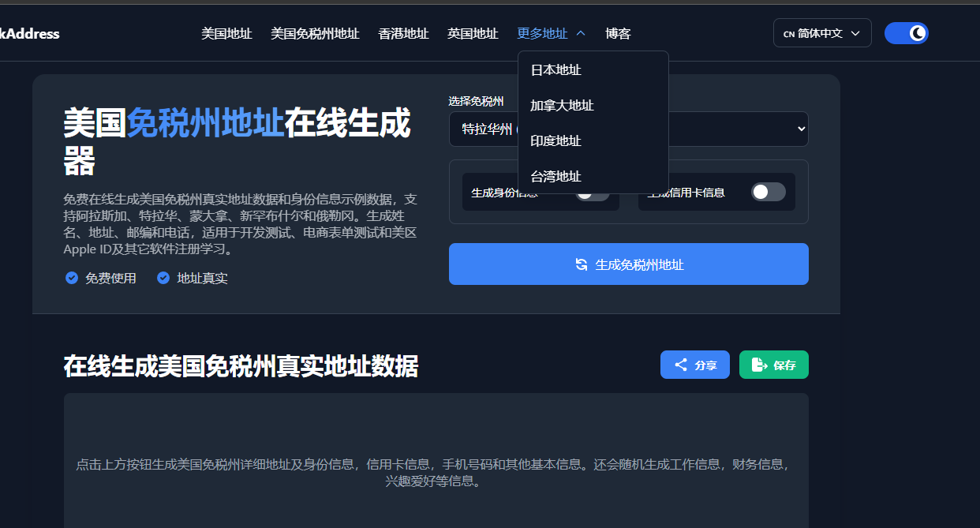
Task: Click the save icon on the green 保存 button
Action: (758, 364)
